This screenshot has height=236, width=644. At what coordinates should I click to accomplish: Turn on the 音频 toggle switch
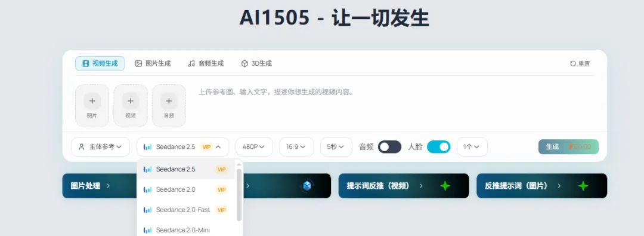(389, 146)
